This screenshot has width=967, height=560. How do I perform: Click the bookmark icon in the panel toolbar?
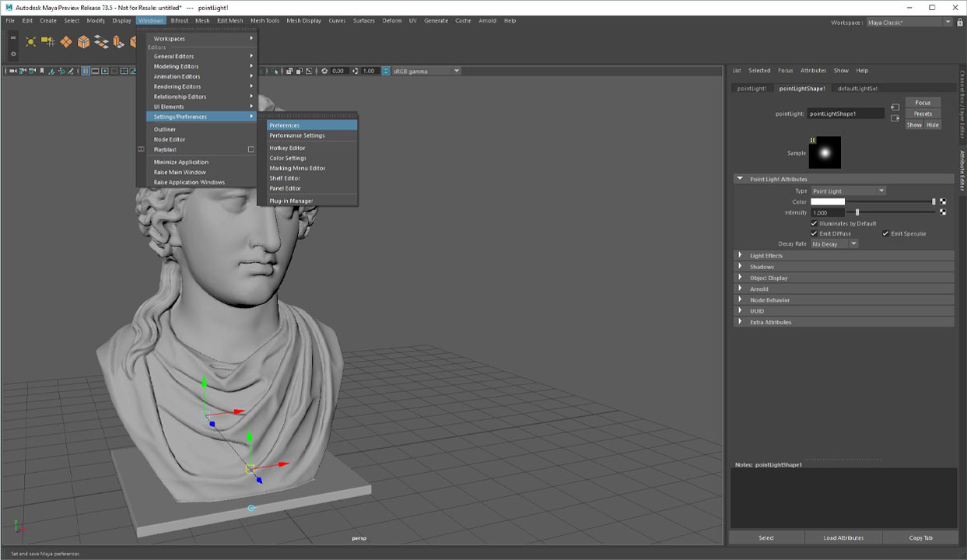pos(42,71)
